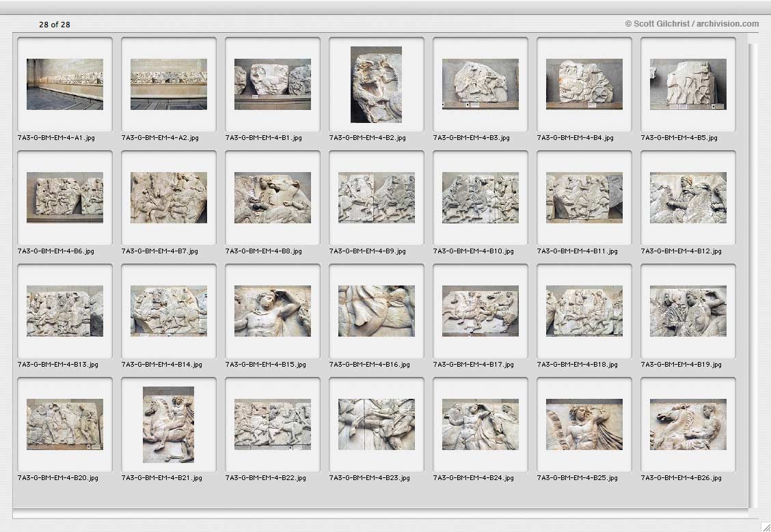Image resolution: width=771 pixels, height=532 pixels.
Task: Click the 7A3-G-BM-EM-4-B23.jpg thumbnail
Action: (x=376, y=424)
